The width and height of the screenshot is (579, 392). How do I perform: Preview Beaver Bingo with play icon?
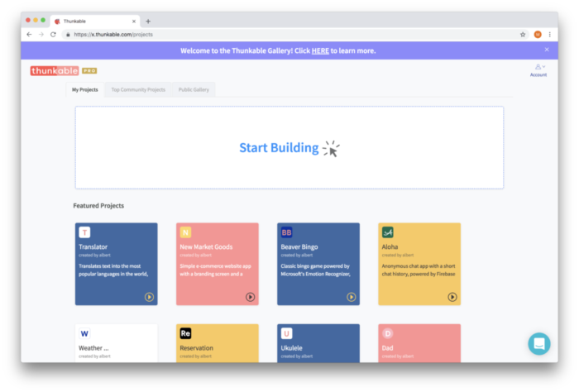[352, 297]
